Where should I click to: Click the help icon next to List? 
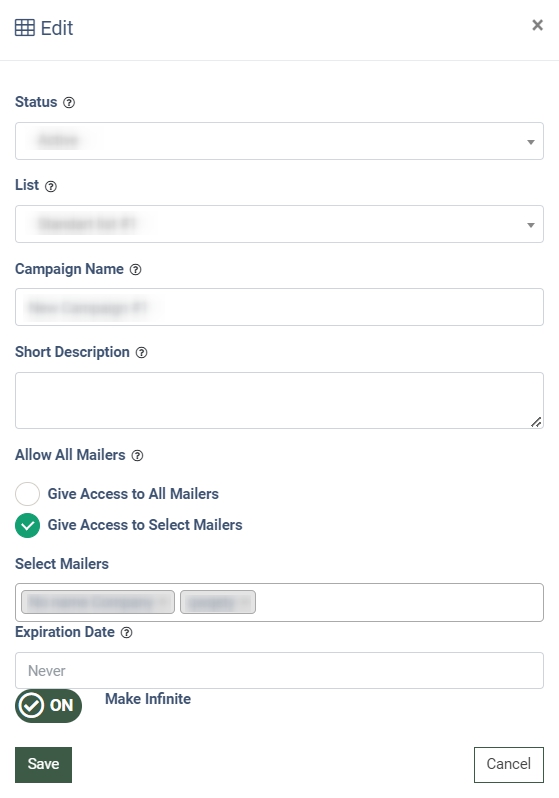(x=51, y=186)
